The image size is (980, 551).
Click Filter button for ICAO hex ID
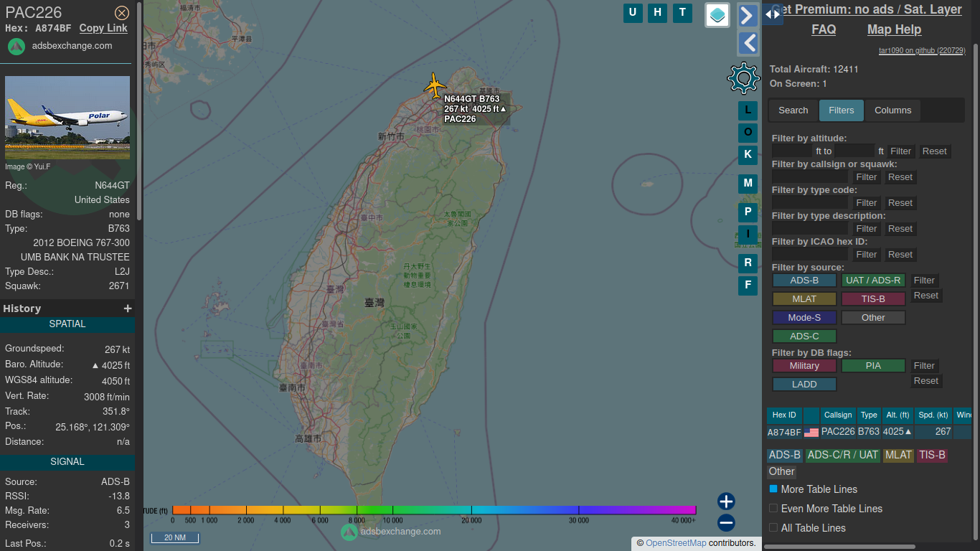(x=866, y=255)
